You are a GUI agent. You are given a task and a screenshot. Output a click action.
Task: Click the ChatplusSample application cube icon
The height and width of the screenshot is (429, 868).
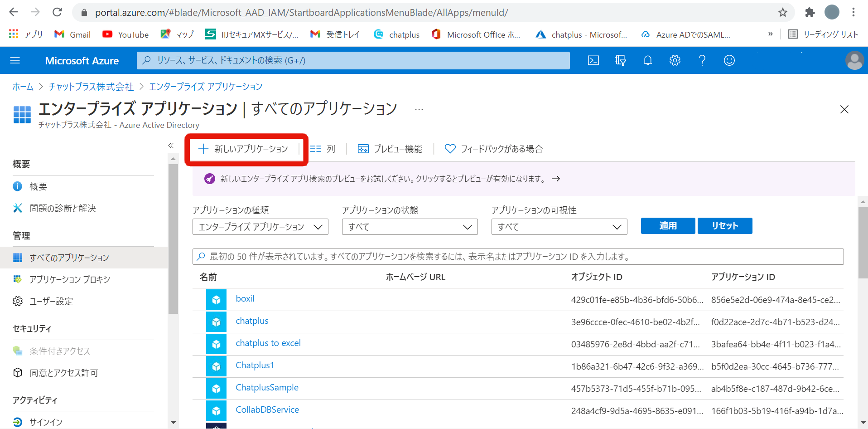pyautogui.click(x=216, y=389)
